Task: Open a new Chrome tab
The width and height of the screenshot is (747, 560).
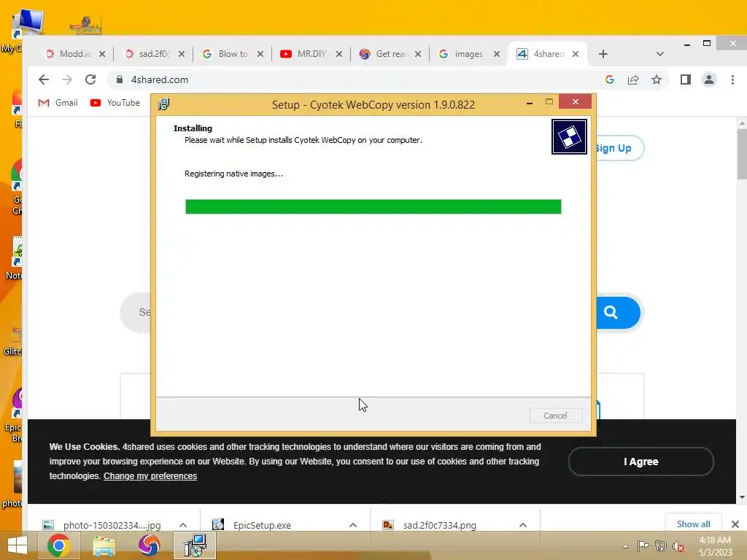Action: pos(603,54)
